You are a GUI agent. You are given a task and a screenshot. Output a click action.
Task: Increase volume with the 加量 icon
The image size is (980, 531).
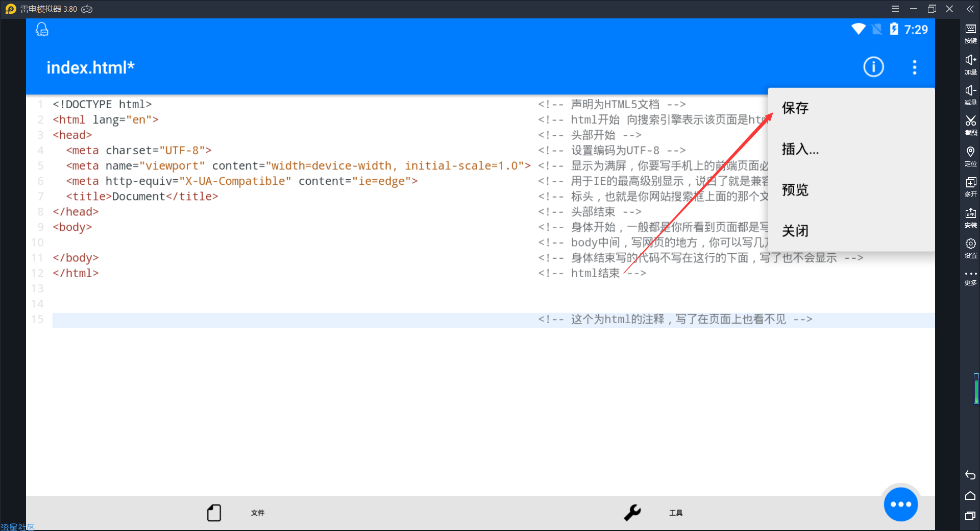tap(970, 64)
